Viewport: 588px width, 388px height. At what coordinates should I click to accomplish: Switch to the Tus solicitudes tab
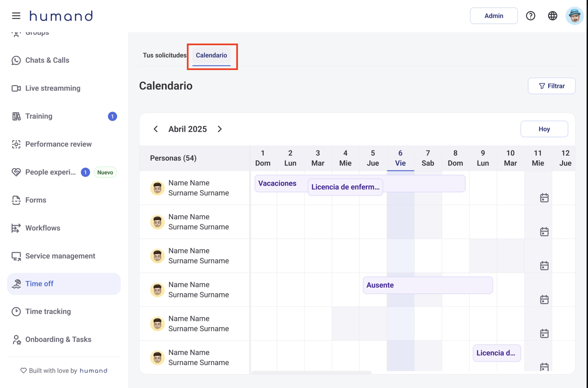(x=165, y=55)
